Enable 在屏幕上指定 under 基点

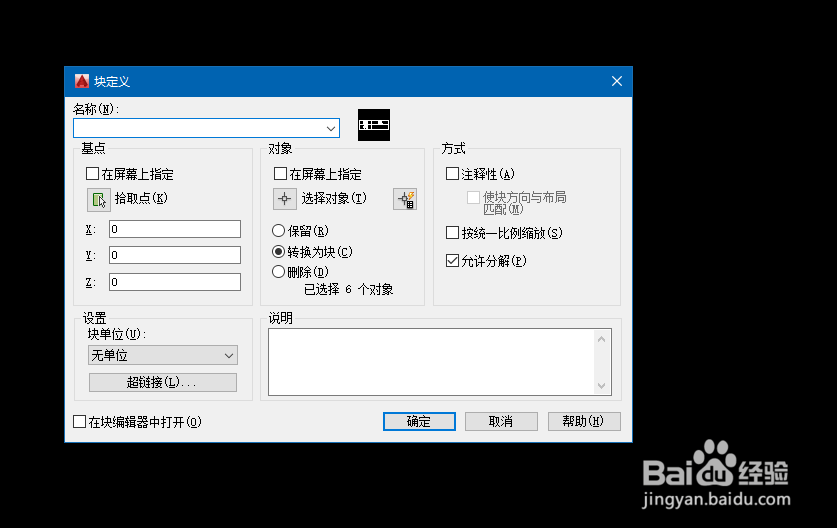click(x=92, y=174)
